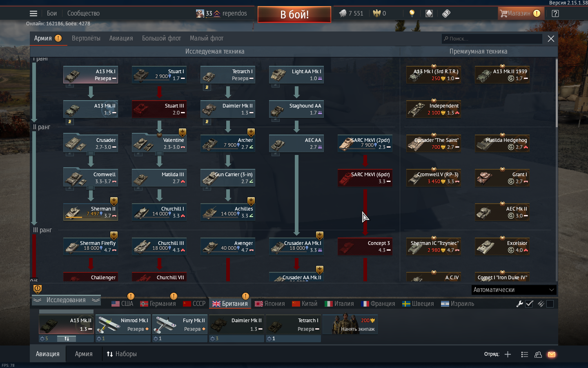The height and width of the screenshot is (368, 588).
Task: Open the rependos player profile
Action: point(235,13)
